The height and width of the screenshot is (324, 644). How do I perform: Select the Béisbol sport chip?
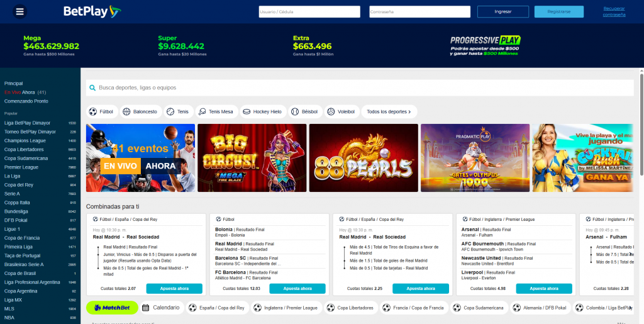point(306,112)
